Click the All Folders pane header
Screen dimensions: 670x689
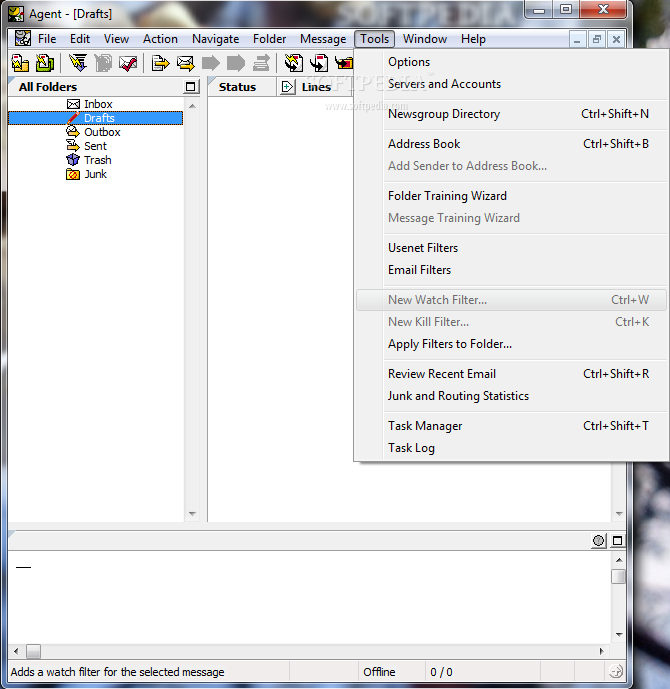coord(97,87)
